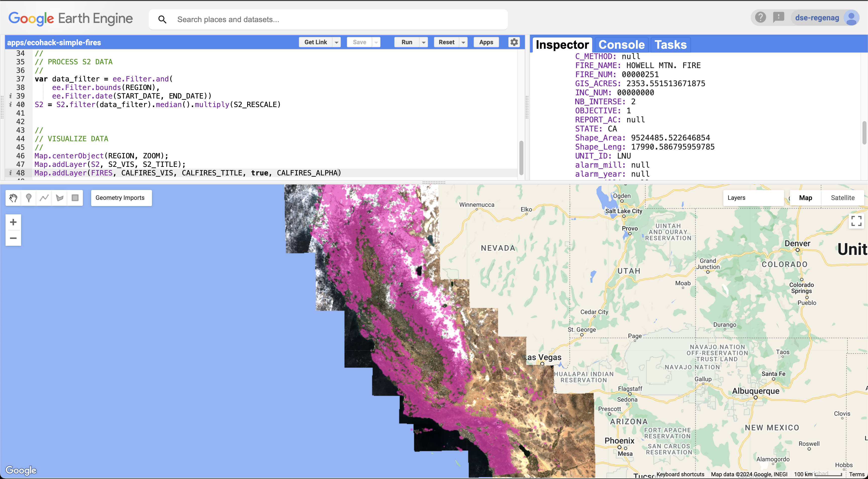
Task: Click the Save button
Action: click(360, 42)
